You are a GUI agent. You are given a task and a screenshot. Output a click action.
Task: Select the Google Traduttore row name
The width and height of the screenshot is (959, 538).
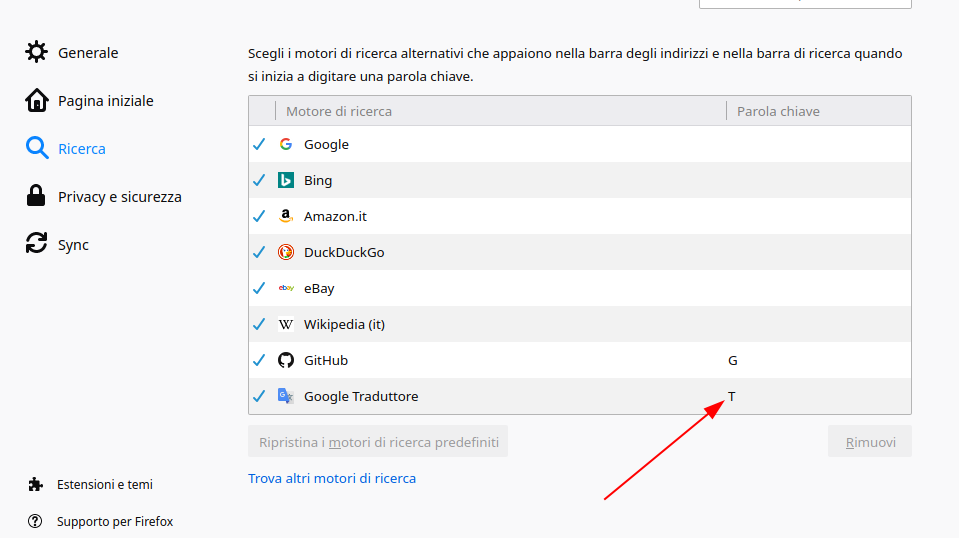click(x=361, y=396)
